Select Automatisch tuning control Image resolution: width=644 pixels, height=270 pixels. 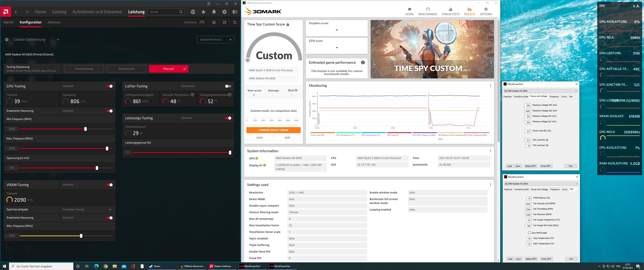[126, 69]
